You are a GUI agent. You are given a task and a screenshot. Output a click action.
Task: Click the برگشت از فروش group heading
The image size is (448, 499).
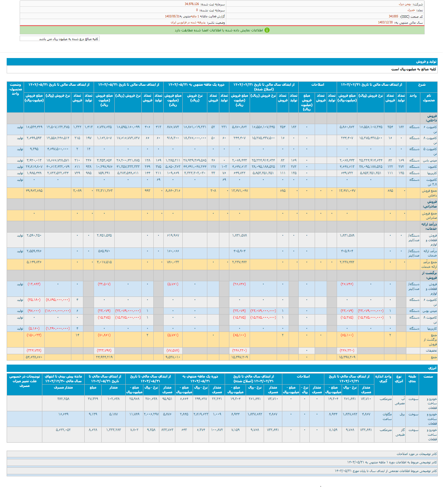click(429, 275)
